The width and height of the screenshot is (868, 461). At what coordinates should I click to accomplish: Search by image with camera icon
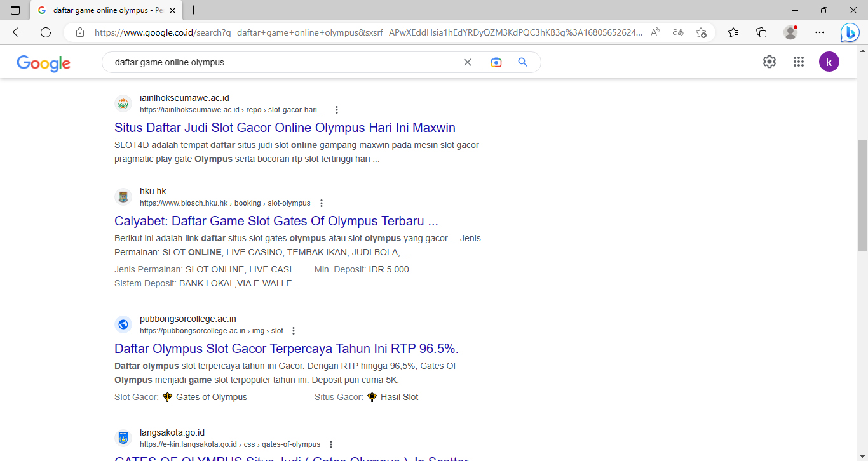[496, 62]
